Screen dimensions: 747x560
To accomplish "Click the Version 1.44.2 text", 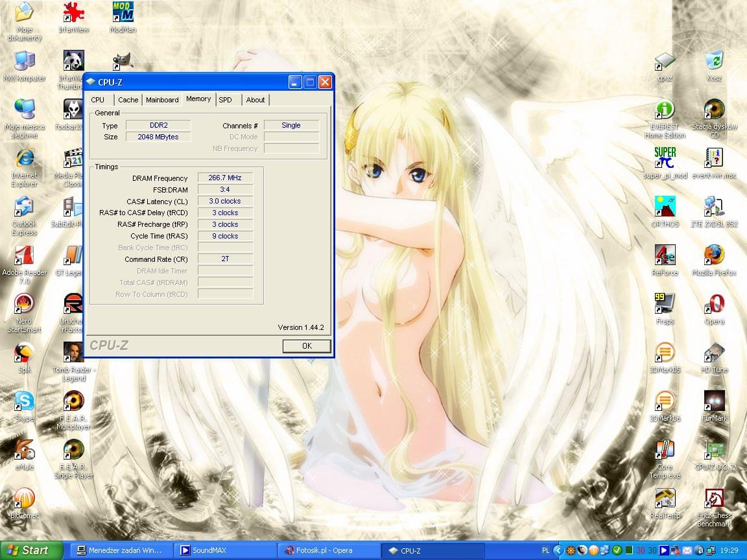I will point(301,327).
